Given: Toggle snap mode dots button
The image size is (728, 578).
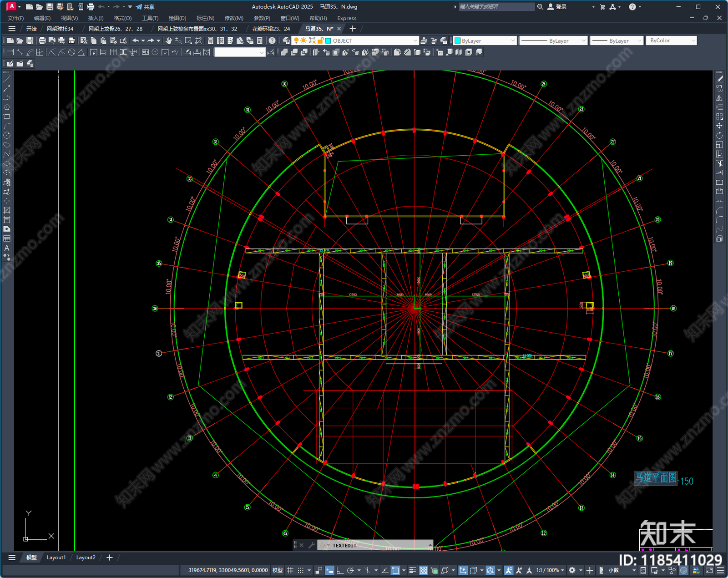Looking at the screenshot, I should click(301, 570).
